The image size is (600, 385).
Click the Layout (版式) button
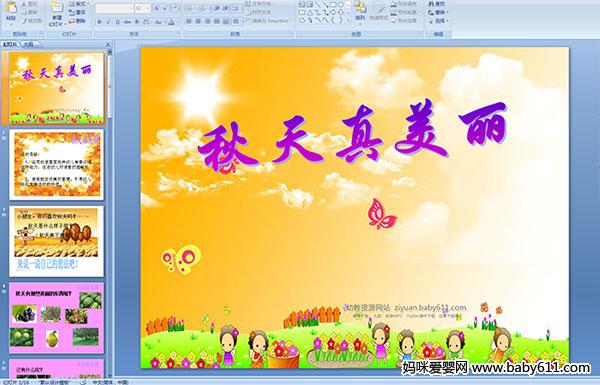pos(79,4)
